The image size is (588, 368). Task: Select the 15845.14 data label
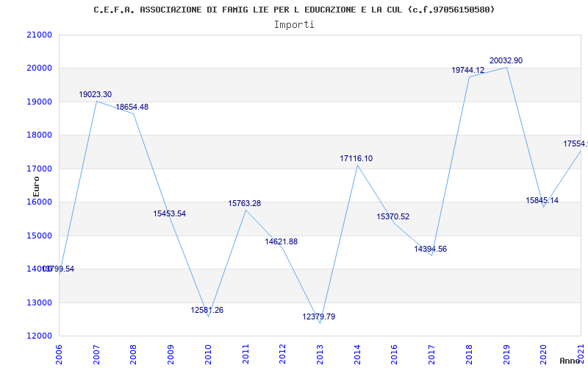542,200
